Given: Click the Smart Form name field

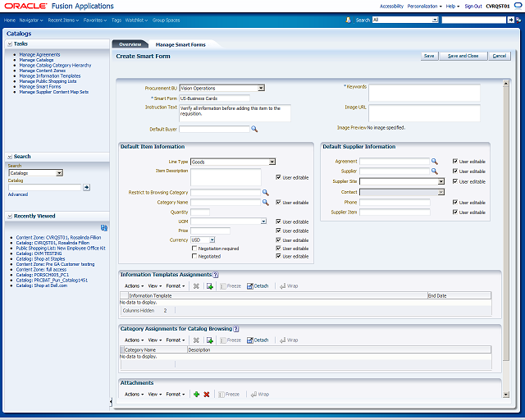Looking at the screenshot, I should pyautogui.click(x=214, y=98).
